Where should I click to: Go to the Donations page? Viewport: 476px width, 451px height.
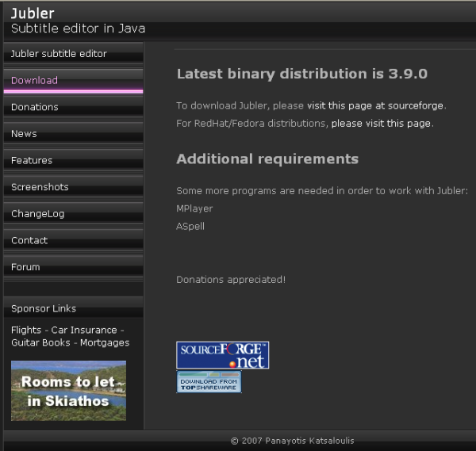[35, 107]
